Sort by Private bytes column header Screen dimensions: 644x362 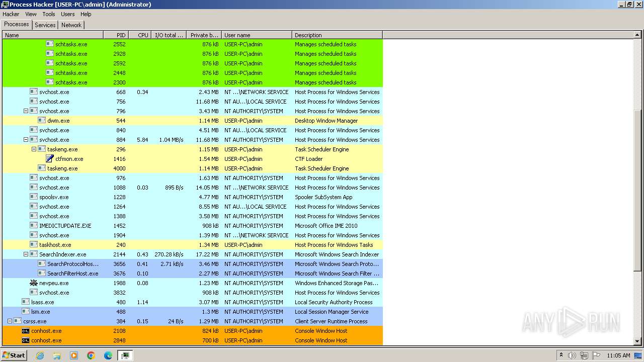coord(204,35)
